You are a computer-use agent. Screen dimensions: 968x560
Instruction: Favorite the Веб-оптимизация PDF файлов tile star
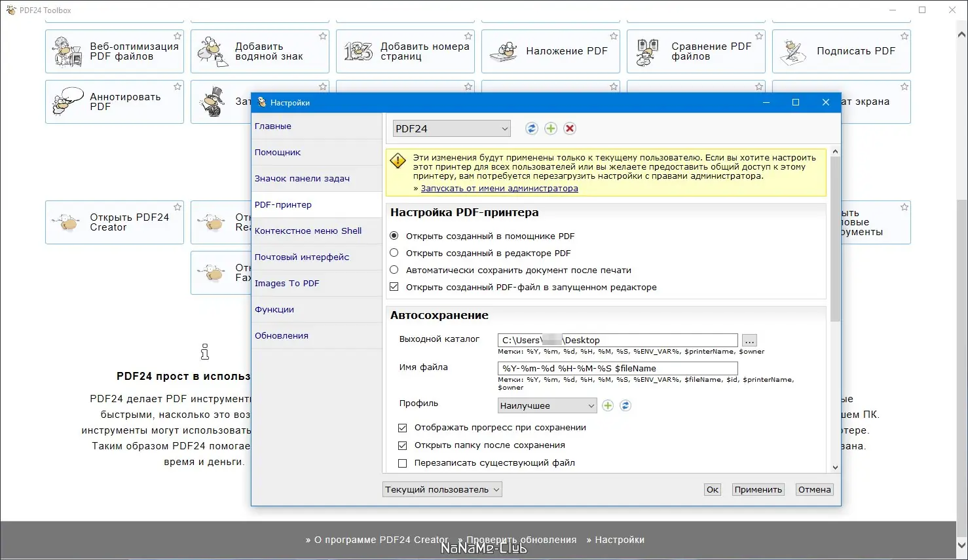(177, 36)
